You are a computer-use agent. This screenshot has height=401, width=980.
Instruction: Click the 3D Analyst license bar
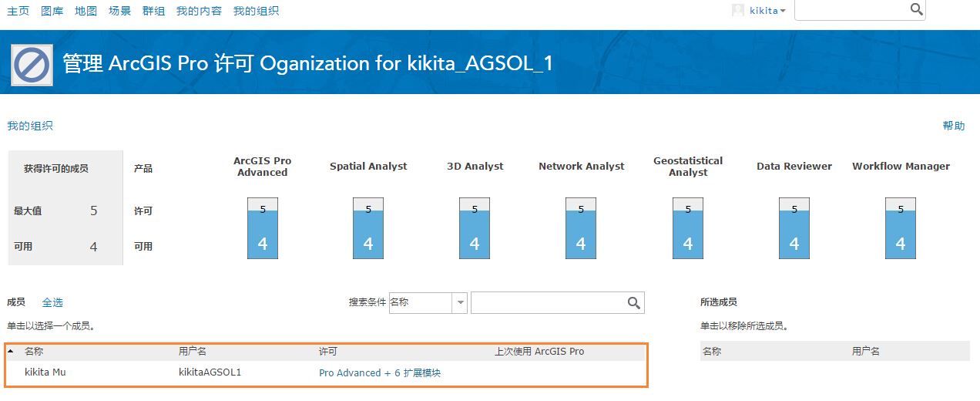click(475, 227)
